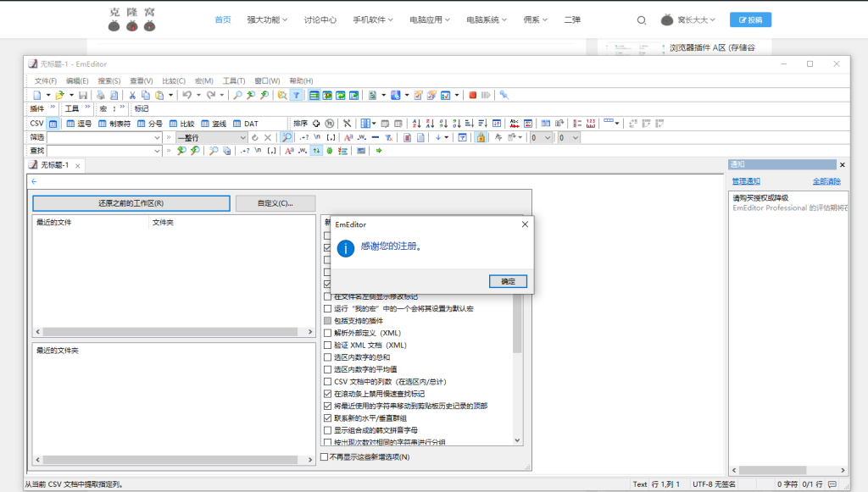Open the 搜索(S) menu
The image size is (868, 492).
[x=109, y=80]
